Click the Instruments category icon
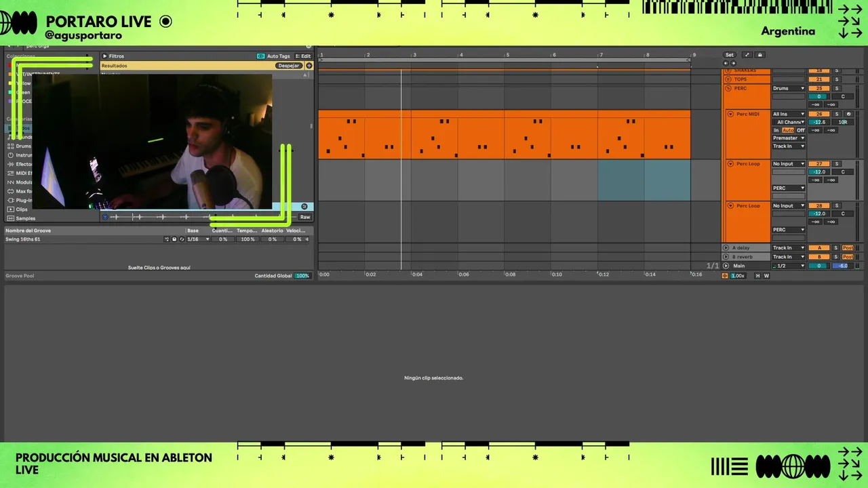 click(10, 155)
